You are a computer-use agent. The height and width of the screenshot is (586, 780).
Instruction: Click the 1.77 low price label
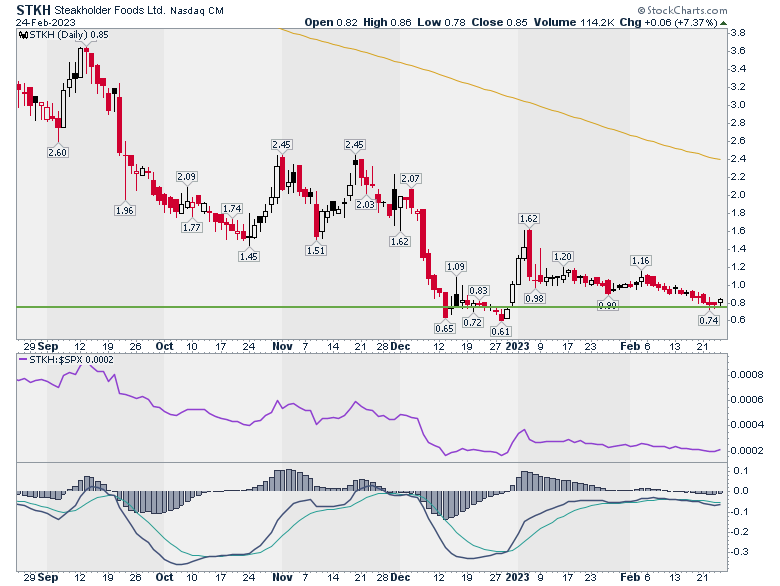[x=192, y=227]
